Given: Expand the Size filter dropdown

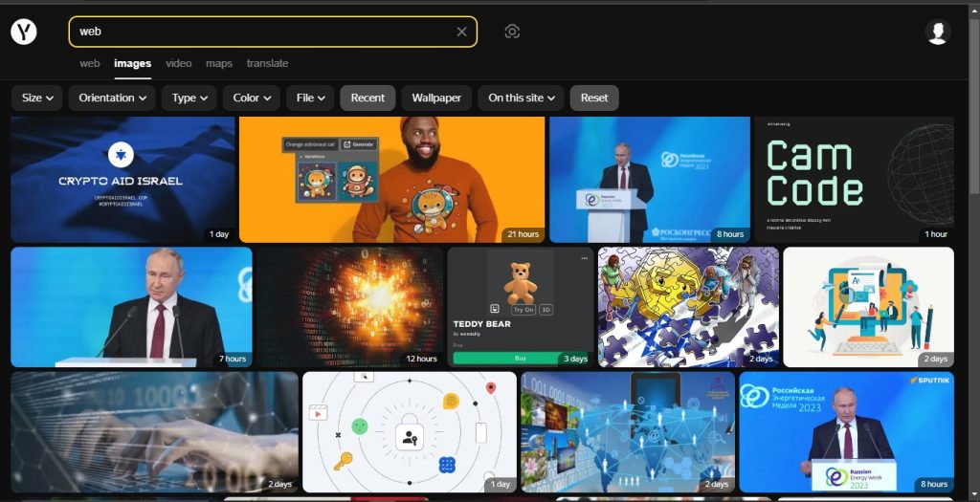Looking at the screenshot, I should point(37,98).
